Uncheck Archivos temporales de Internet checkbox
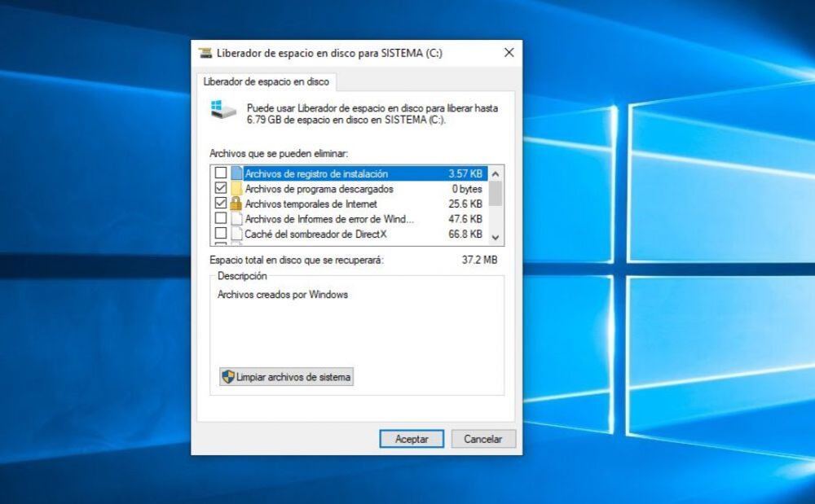This screenshot has width=815, height=504. point(220,204)
